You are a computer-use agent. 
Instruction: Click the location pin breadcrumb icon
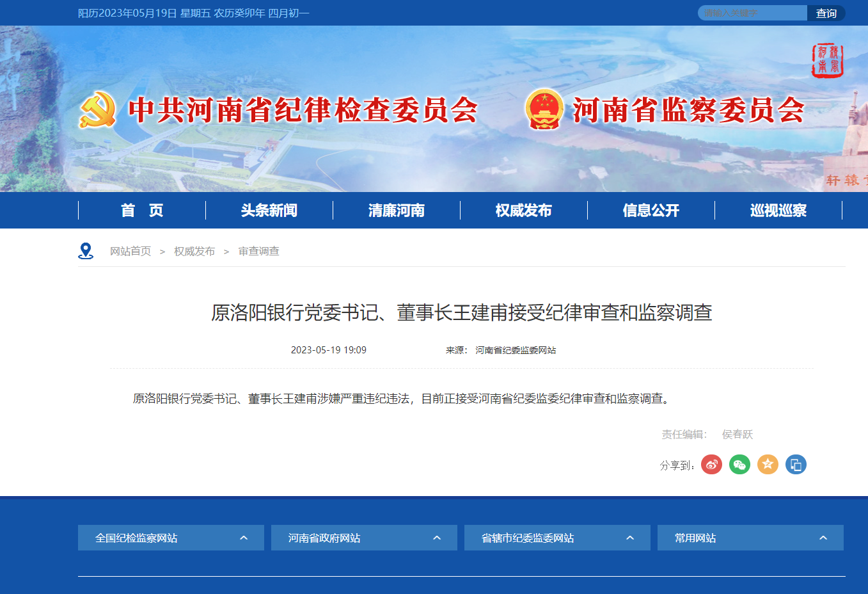[86, 251]
